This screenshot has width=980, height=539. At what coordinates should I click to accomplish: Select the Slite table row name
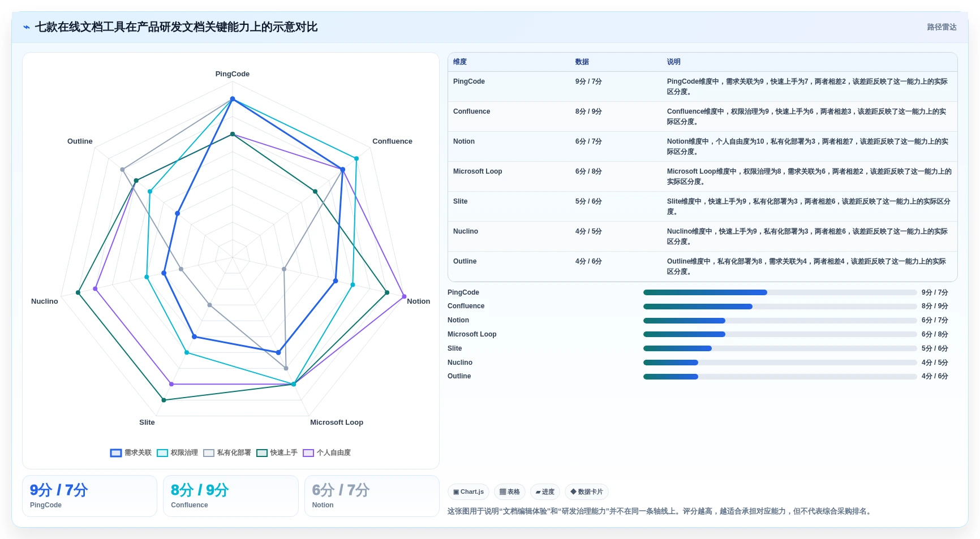pyautogui.click(x=461, y=201)
